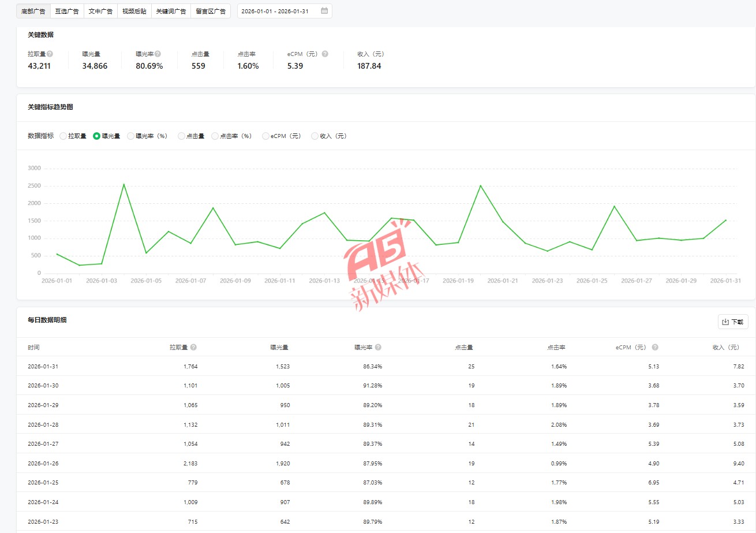The width and height of the screenshot is (756, 533).
Task: Switch to the 视频后贴 tab
Action: 134,11
